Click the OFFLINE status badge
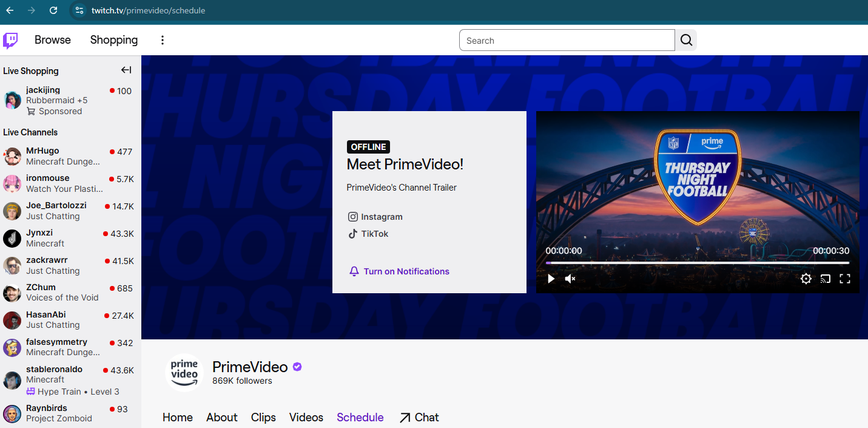 368,147
